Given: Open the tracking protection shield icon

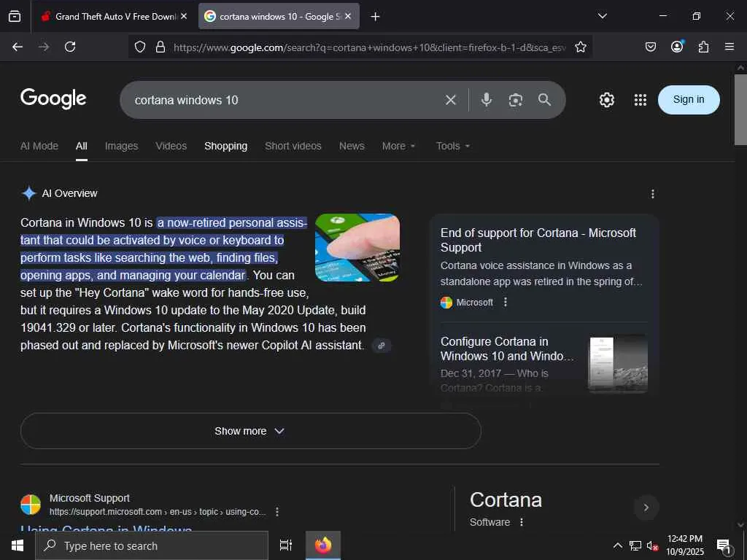Looking at the screenshot, I should pos(139,47).
